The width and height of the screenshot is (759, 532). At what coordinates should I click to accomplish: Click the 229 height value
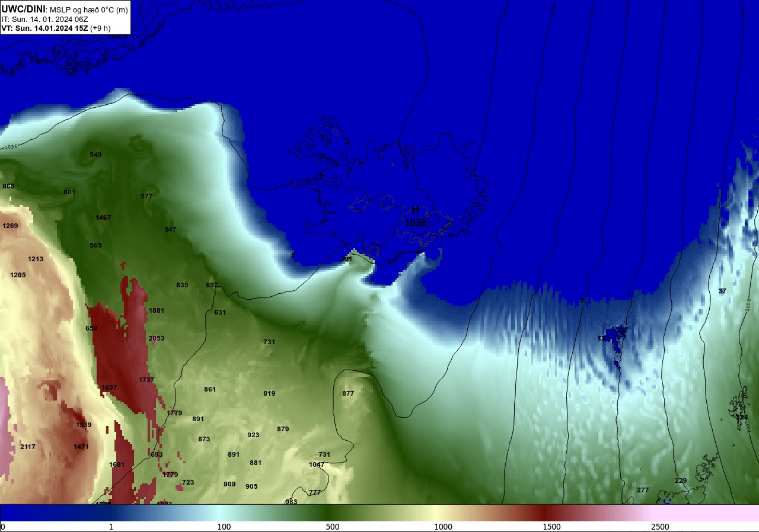(x=681, y=480)
